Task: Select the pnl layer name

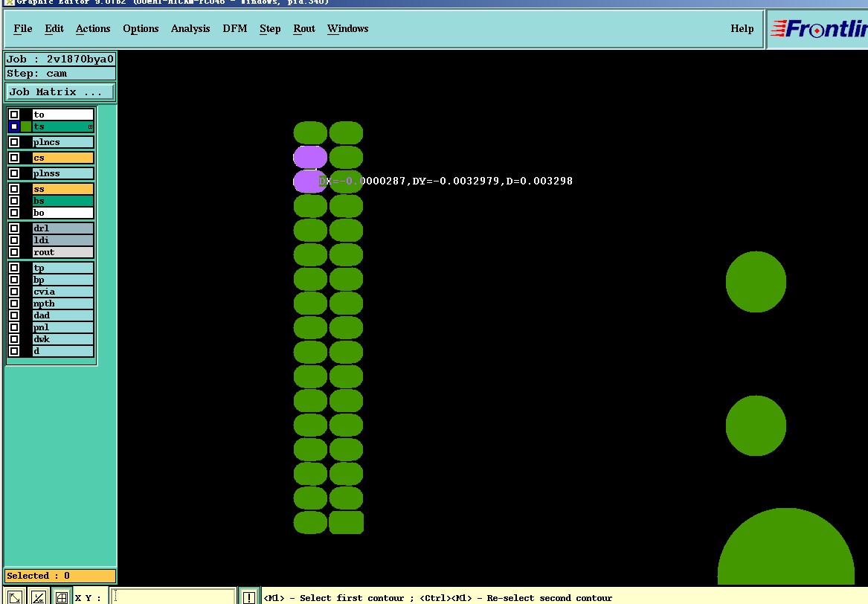Action: pos(63,327)
